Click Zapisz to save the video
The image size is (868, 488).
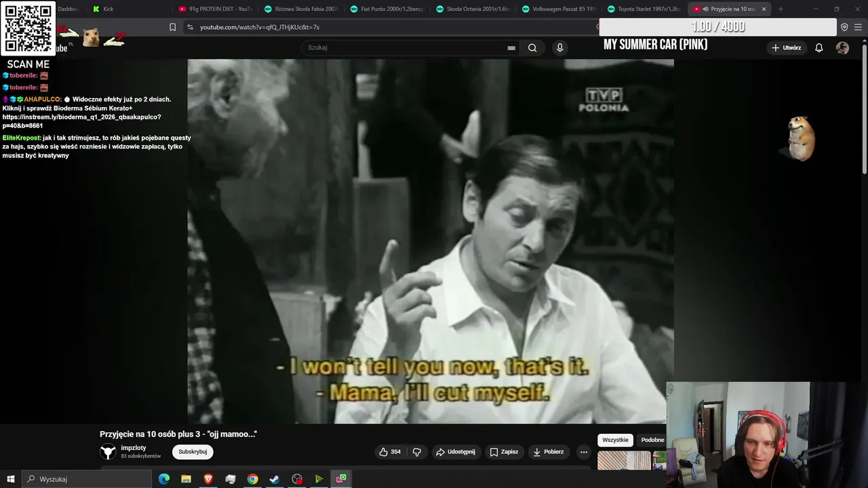coord(504,452)
